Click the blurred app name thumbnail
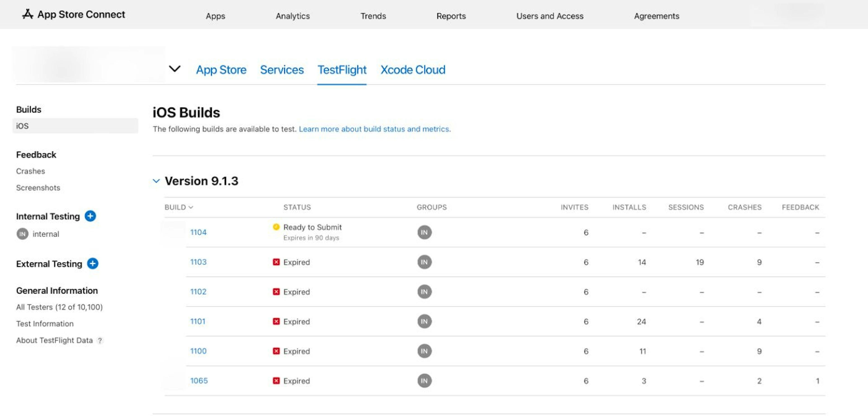Viewport: 868px width, 416px height. tap(89, 64)
